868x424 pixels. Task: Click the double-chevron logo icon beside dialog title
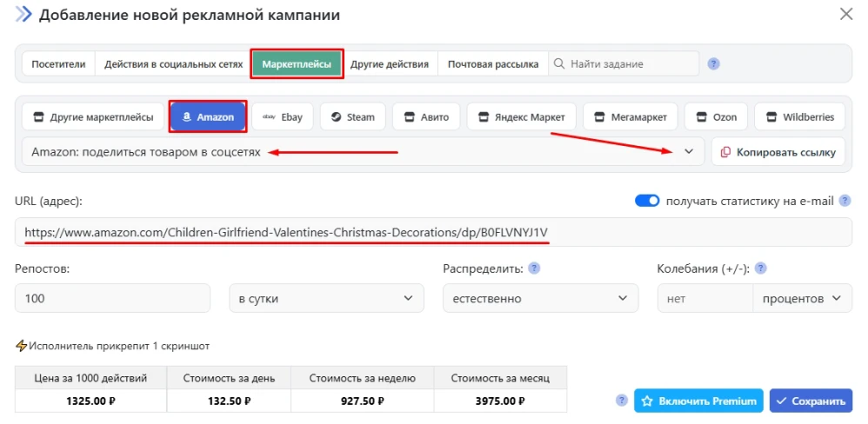tap(23, 15)
